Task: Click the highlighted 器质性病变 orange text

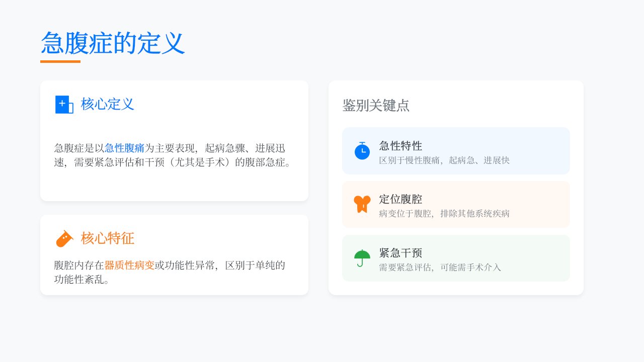Action: [x=129, y=265]
